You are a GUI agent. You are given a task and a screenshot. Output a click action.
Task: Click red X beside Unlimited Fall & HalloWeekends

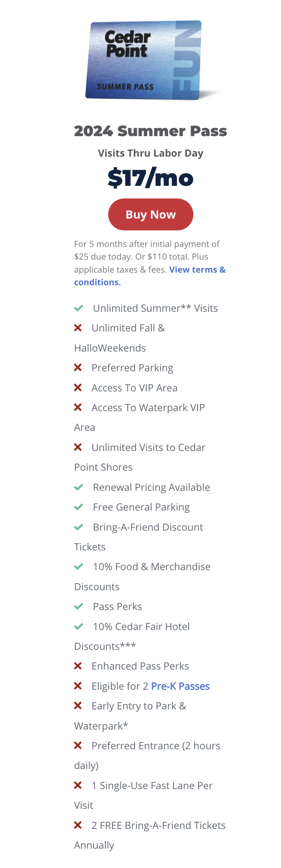click(78, 328)
